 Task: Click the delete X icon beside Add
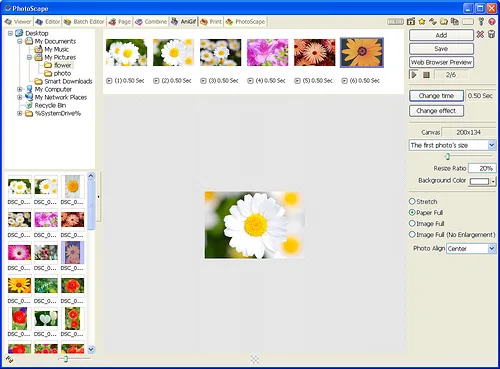(x=480, y=34)
